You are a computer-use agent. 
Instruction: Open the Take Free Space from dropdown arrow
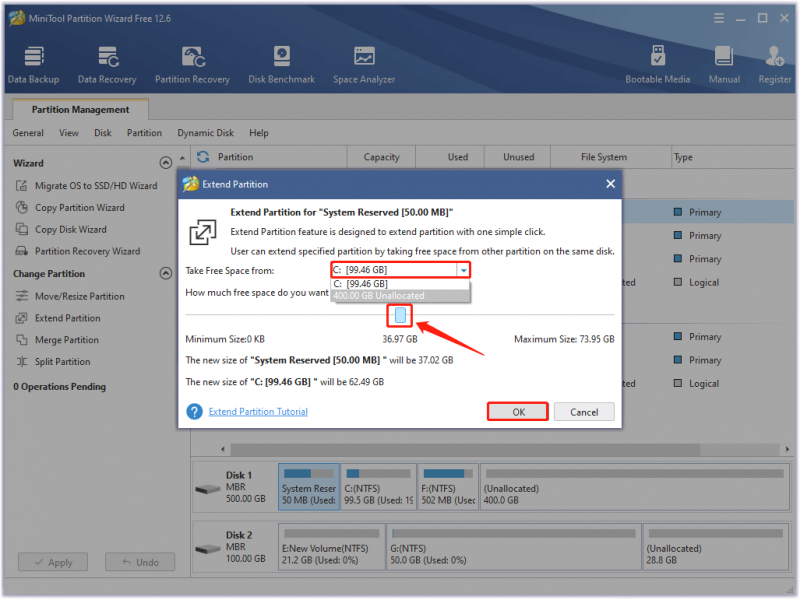463,270
